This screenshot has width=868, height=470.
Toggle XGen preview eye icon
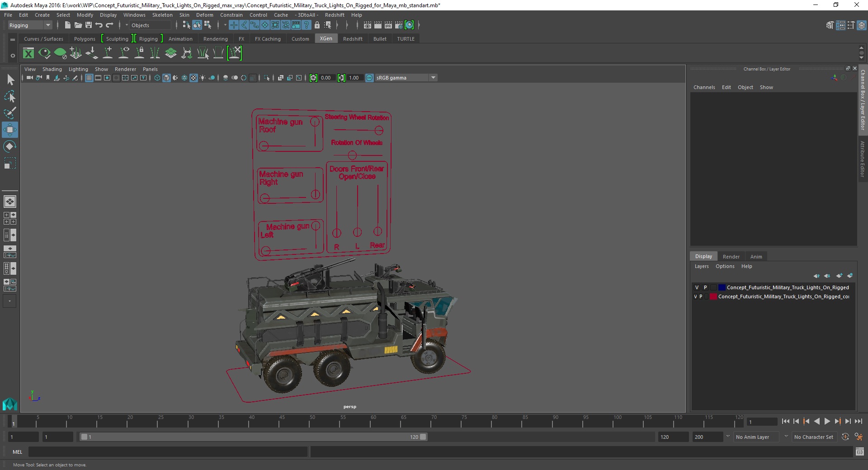click(x=44, y=53)
